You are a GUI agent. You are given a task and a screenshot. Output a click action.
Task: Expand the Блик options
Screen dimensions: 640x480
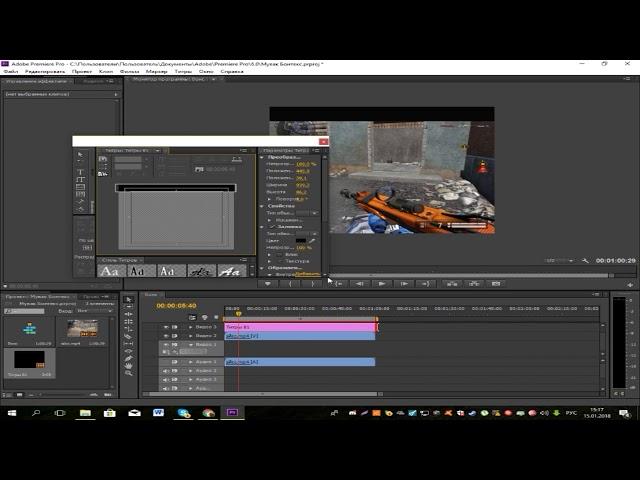pyautogui.click(x=269, y=254)
